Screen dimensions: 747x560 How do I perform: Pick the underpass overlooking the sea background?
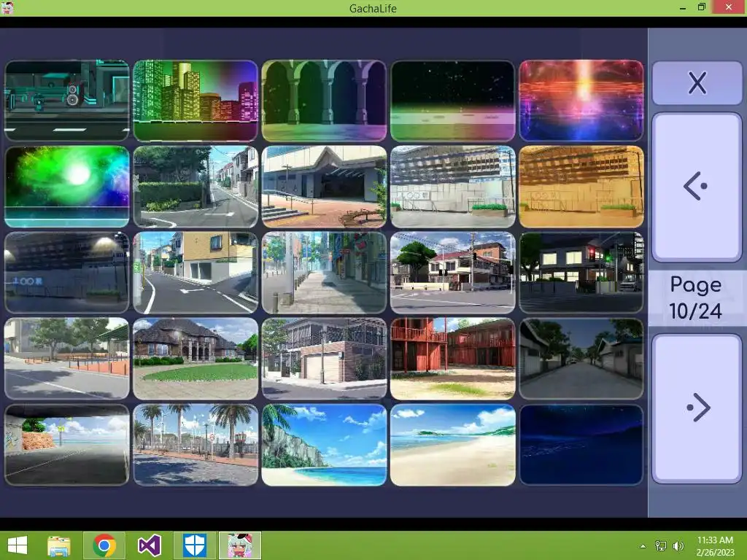tap(67, 445)
